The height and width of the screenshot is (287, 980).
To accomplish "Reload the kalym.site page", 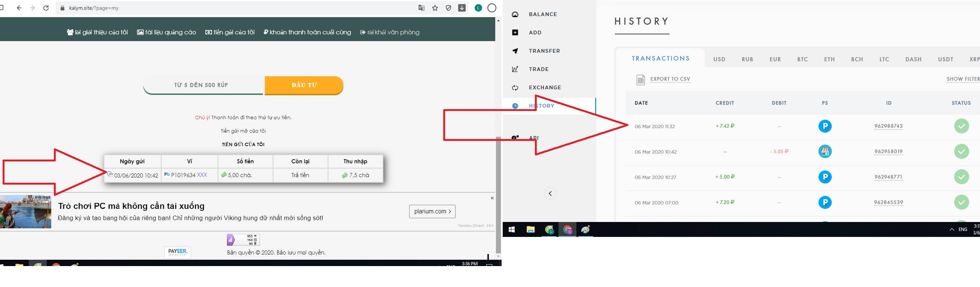I will pyautogui.click(x=46, y=8).
